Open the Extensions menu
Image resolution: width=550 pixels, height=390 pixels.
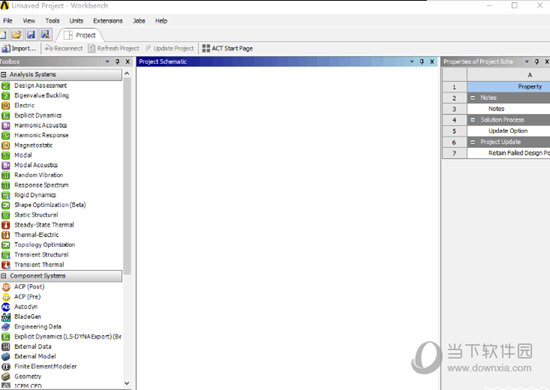pos(108,21)
